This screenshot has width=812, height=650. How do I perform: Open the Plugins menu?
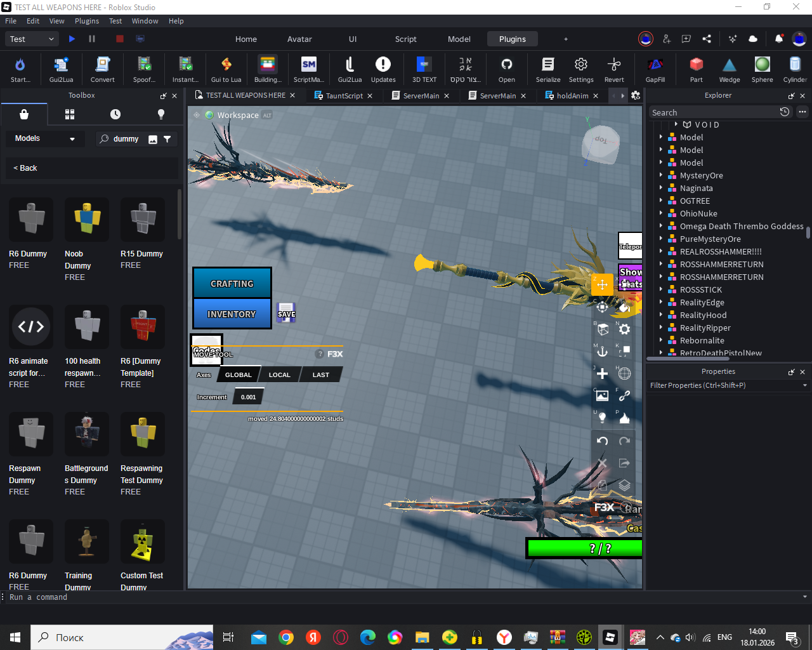coord(87,21)
